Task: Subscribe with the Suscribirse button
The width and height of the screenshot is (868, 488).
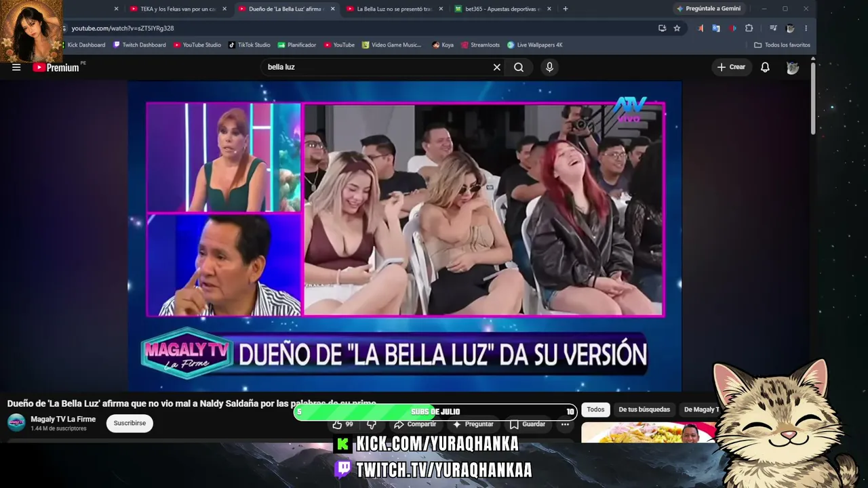Action: click(x=130, y=423)
